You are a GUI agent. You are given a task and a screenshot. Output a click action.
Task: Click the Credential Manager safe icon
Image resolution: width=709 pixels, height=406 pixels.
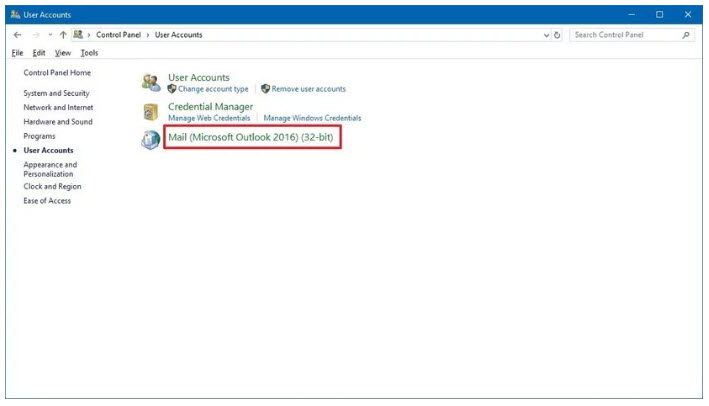point(151,112)
